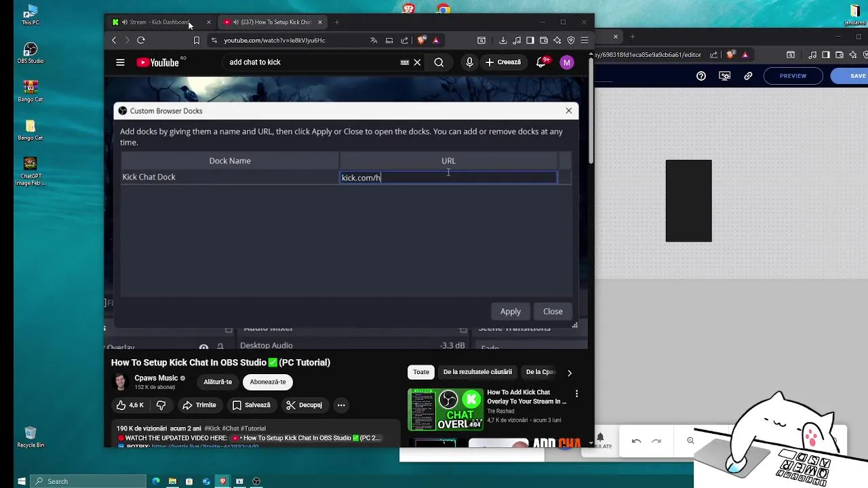Viewport: 868px width, 488px height.
Task: Click Apply in Custom Browser Docks
Action: coord(511,311)
